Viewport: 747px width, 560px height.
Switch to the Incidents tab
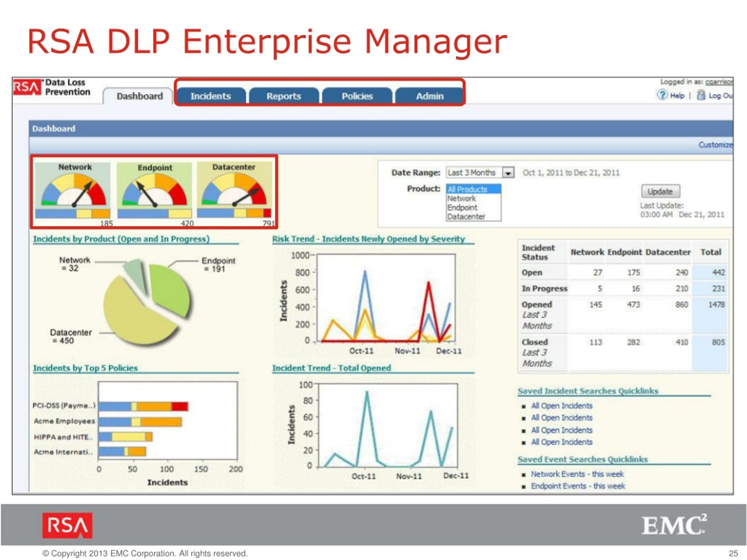[x=211, y=96]
